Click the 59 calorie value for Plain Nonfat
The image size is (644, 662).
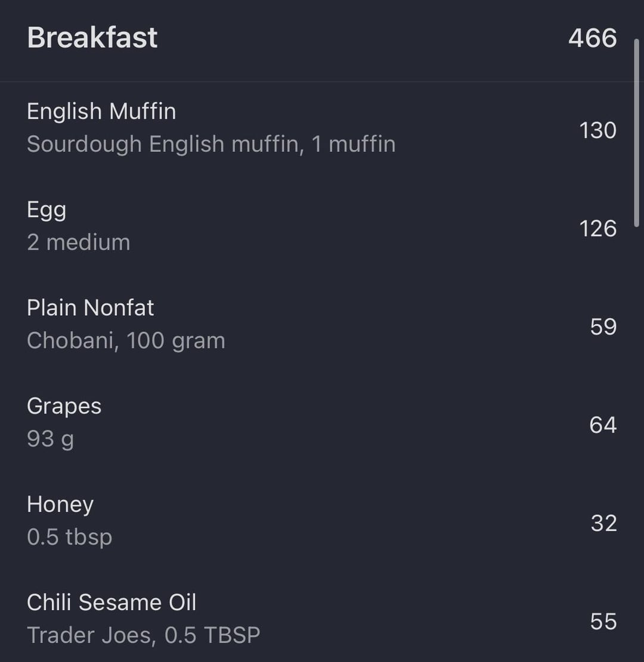click(x=603, y=327)
